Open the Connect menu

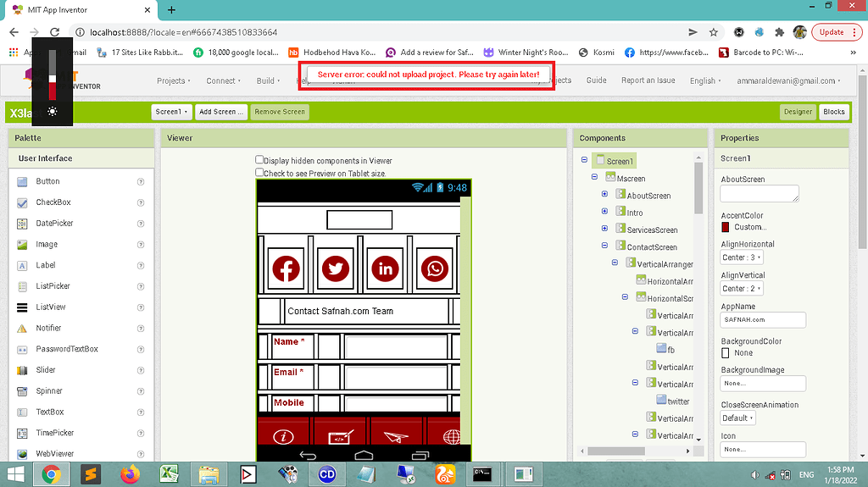(x=224, y=81)
